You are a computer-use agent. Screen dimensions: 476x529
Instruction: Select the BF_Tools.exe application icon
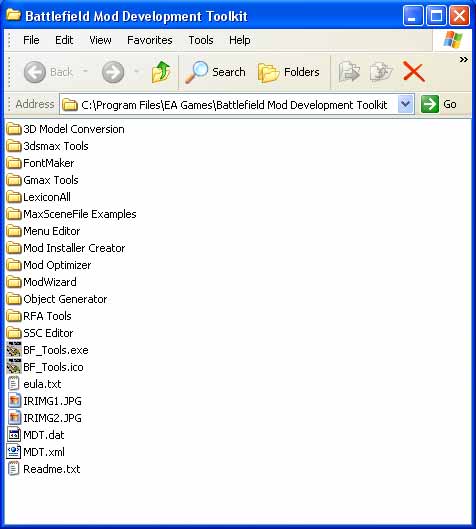pyautogui.click(x=14, y=350)
